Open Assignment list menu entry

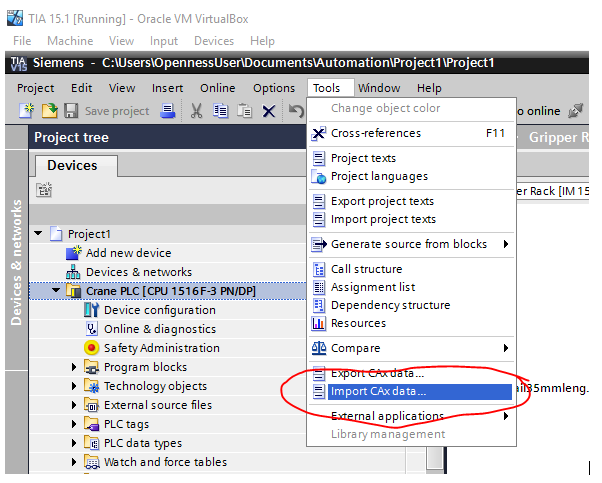[x=411, y=287]
